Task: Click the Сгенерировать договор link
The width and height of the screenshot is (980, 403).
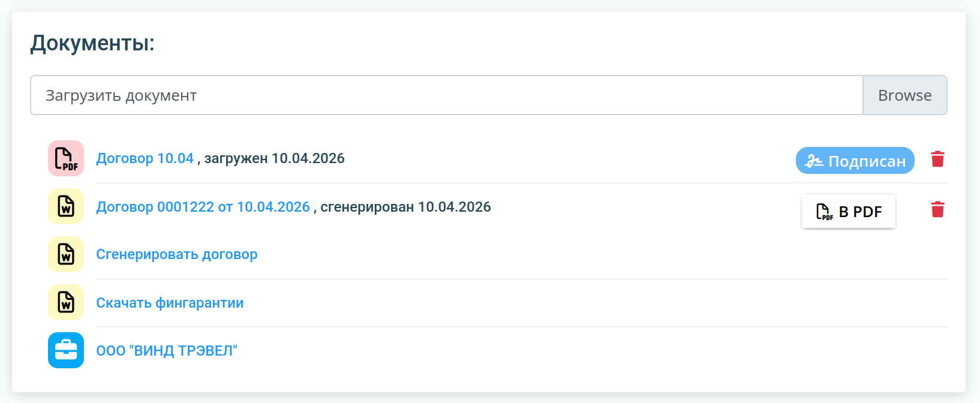Action: point(177,254)
